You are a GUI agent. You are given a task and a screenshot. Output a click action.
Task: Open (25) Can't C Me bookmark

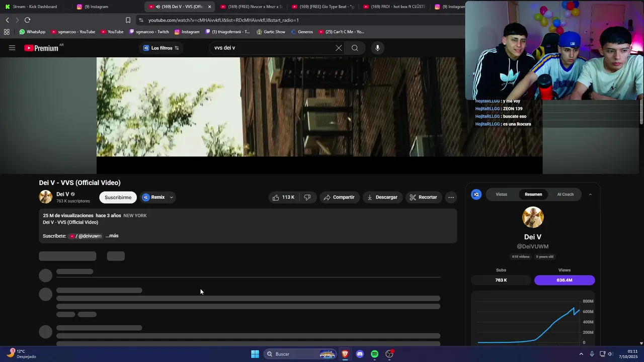(x=341, y=32)
